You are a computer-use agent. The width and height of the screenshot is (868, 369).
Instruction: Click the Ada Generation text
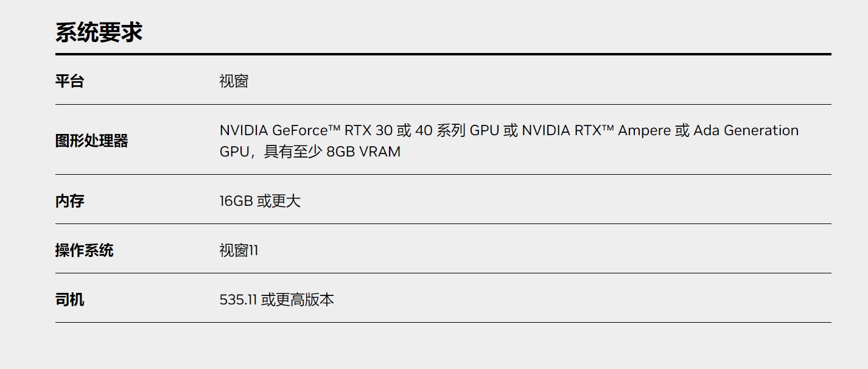pos(746,130)
